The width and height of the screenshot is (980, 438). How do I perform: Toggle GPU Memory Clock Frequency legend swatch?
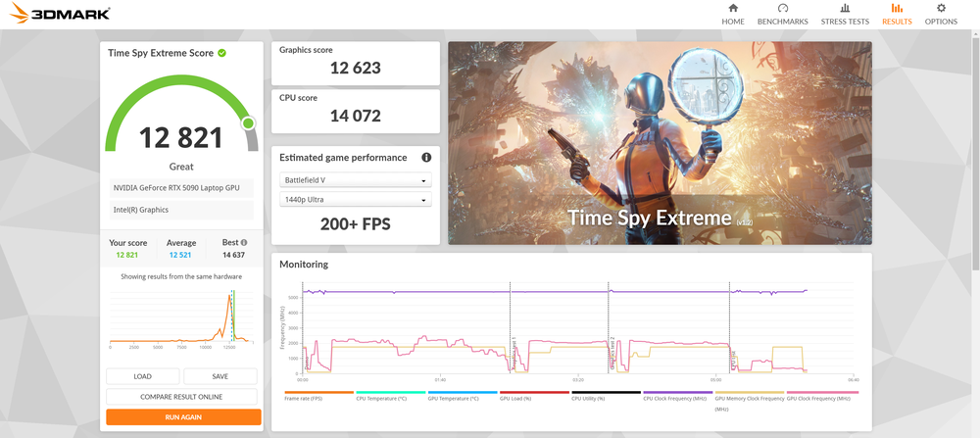[750, 392]
